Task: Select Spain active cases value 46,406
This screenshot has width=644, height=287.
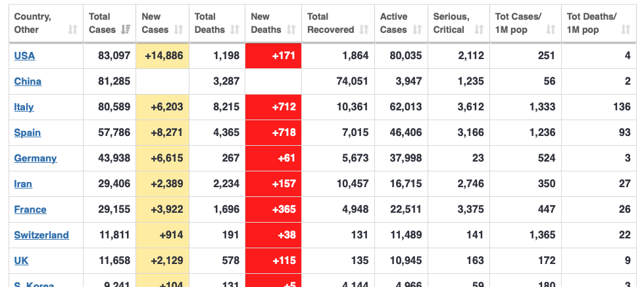Action: coord(406,133)
